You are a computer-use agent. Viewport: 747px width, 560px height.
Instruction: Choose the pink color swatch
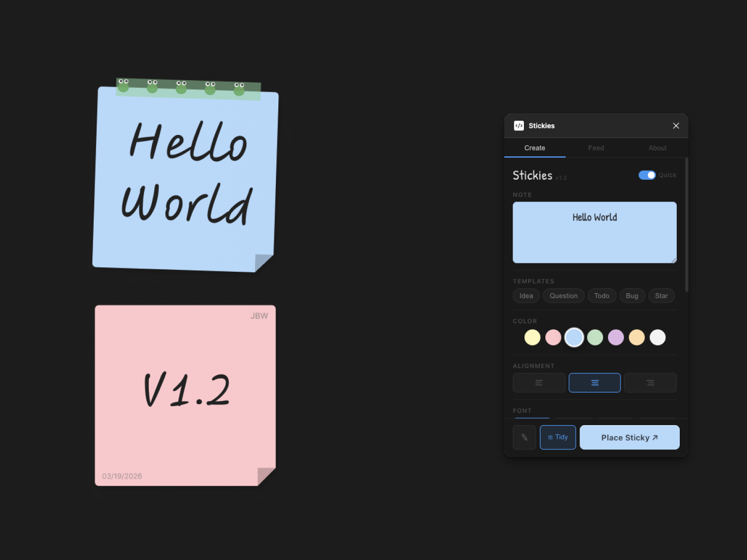pyautogui.click(x=553, y=337)
